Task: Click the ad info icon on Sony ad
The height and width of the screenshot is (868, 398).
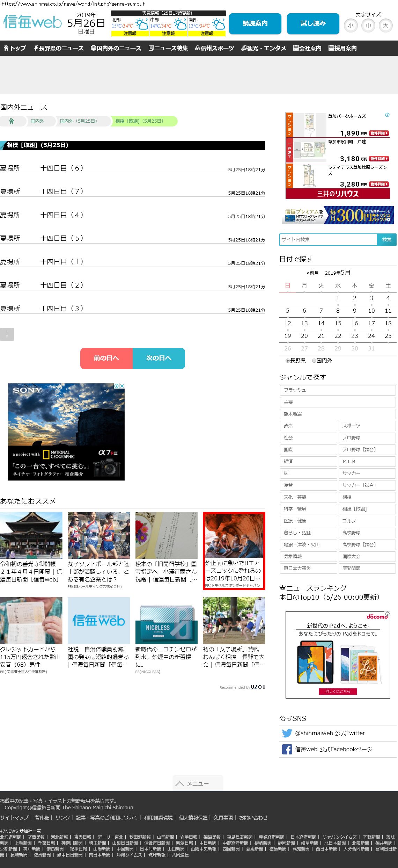Action: [116, 386]
